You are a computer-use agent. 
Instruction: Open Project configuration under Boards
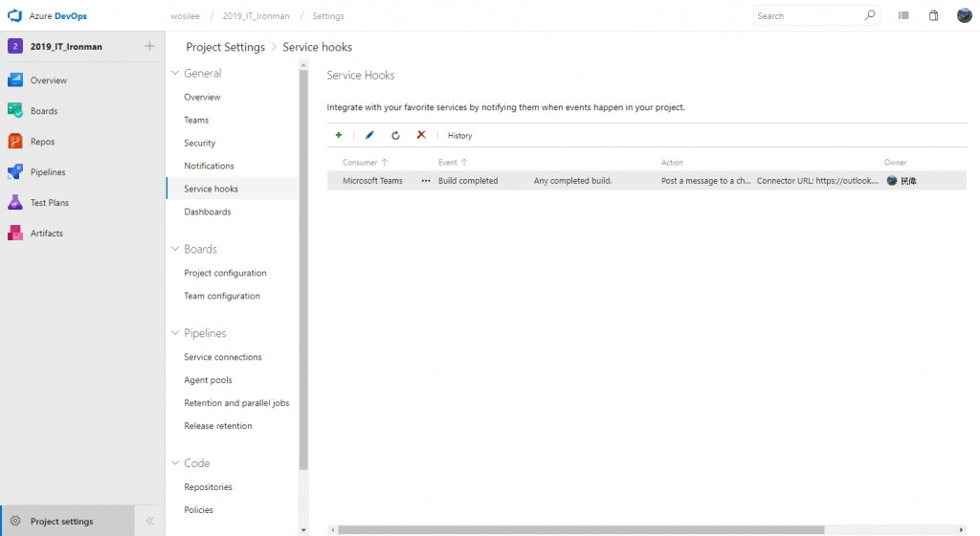(x=225, y=273)
